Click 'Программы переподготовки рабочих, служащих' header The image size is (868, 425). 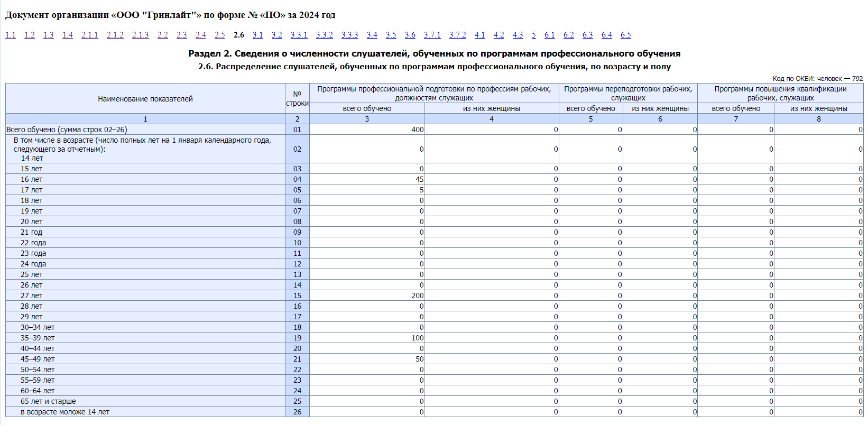click(628, 93)
